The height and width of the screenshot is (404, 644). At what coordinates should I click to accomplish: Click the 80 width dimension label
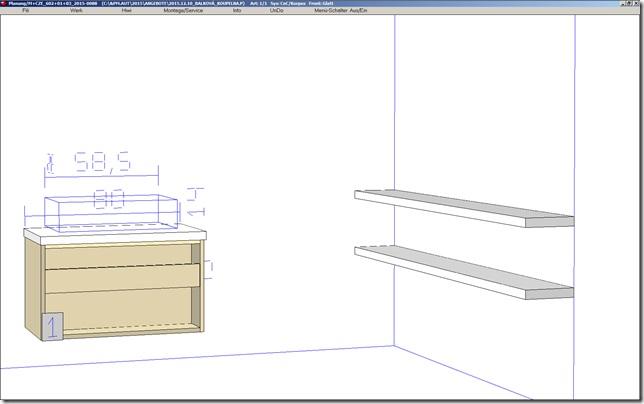coord(110,199)
